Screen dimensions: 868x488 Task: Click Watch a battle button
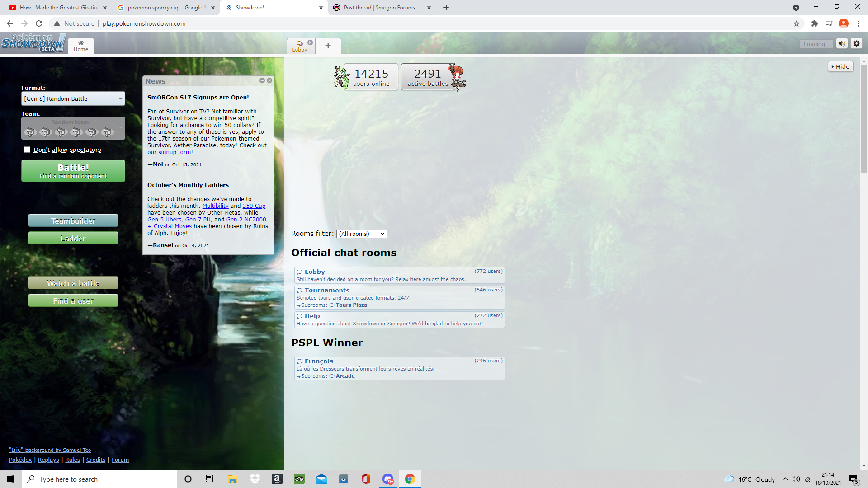[73, 283]
